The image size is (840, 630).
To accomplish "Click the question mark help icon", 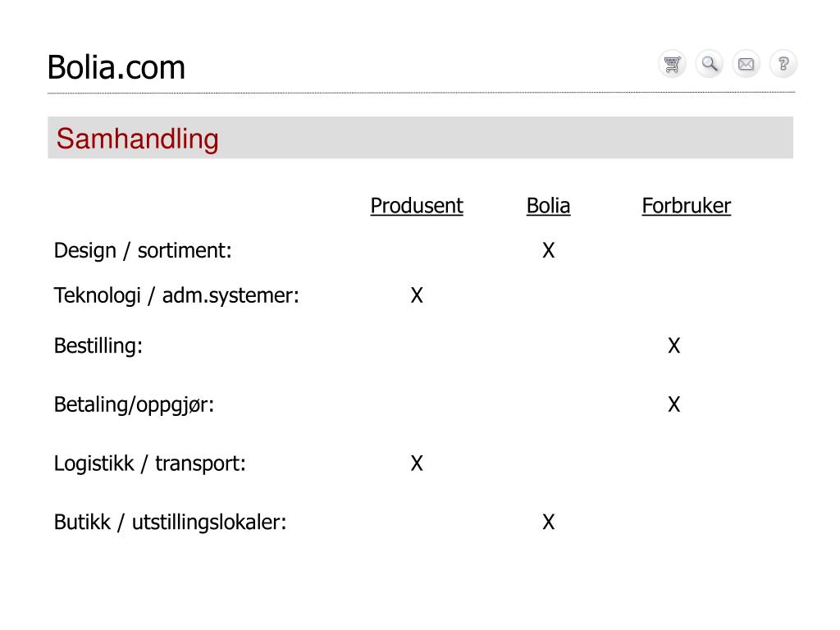I will [x=783, y=64].
